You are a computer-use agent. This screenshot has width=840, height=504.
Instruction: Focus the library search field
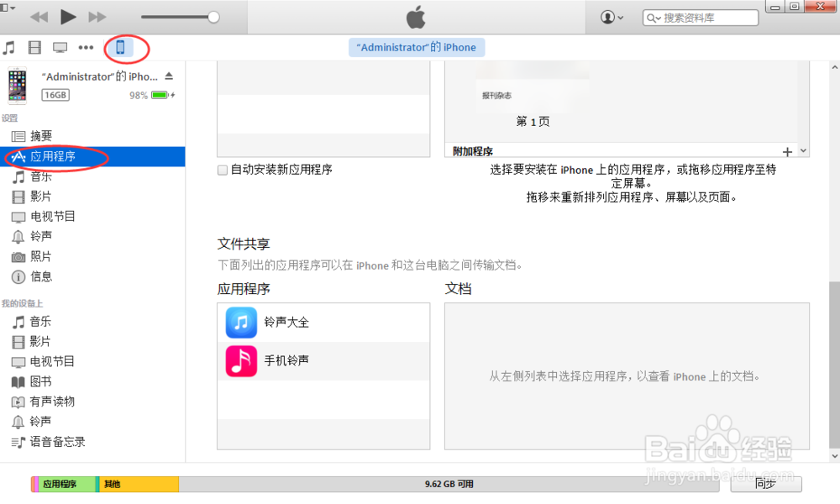coord(701,18)
